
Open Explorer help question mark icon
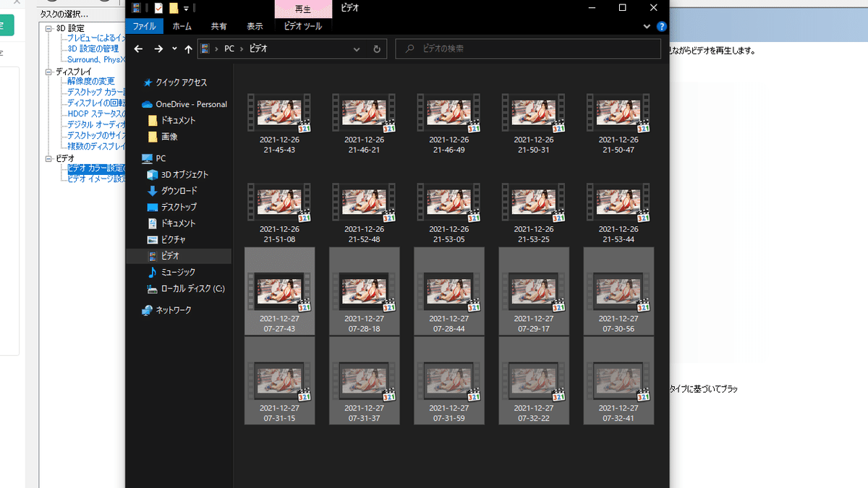coord(661,27)
